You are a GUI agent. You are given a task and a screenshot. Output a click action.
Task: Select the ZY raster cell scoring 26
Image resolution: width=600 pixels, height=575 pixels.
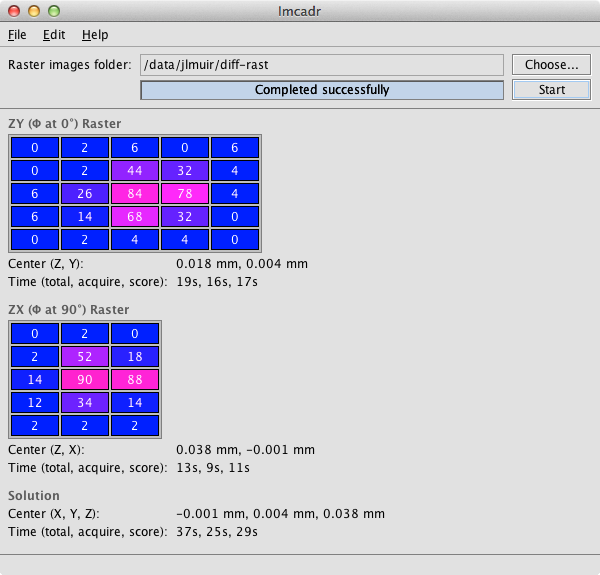85,194
